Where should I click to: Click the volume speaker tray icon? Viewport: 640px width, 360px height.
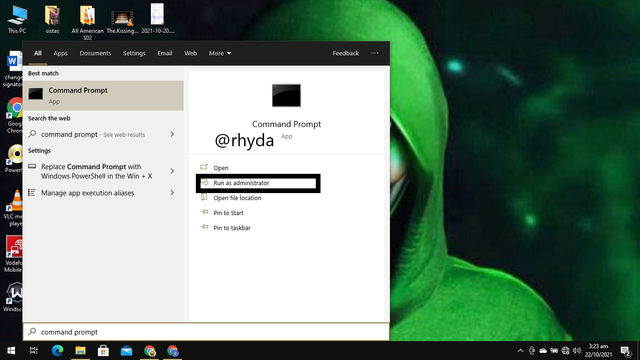pyautogui.click(x=577, y=351)
